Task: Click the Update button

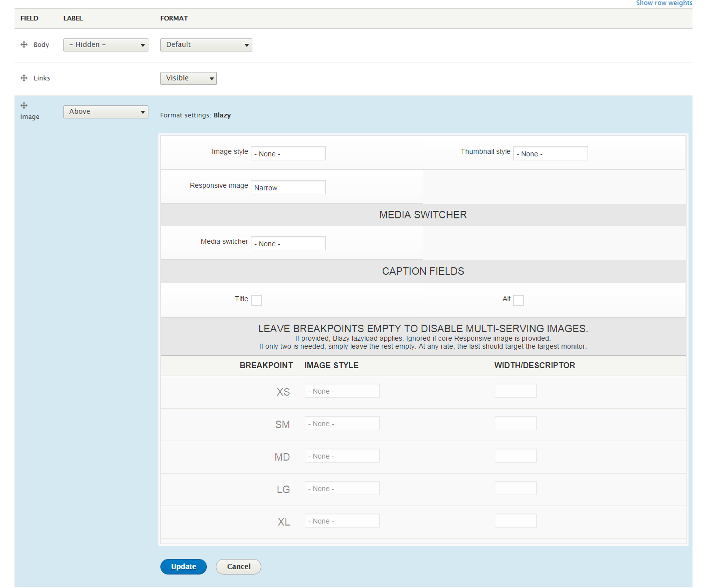Action: tap(183, 567)
